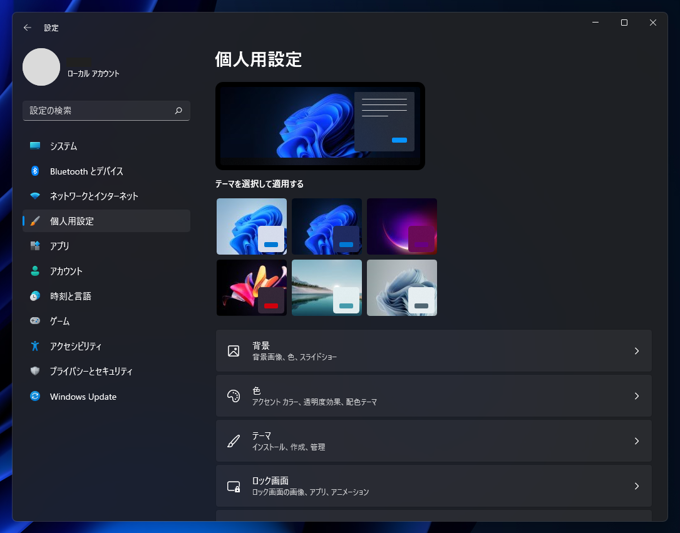Click the user profile avatar circle
This screenshot has height=533, width=680.
(41, 67)
